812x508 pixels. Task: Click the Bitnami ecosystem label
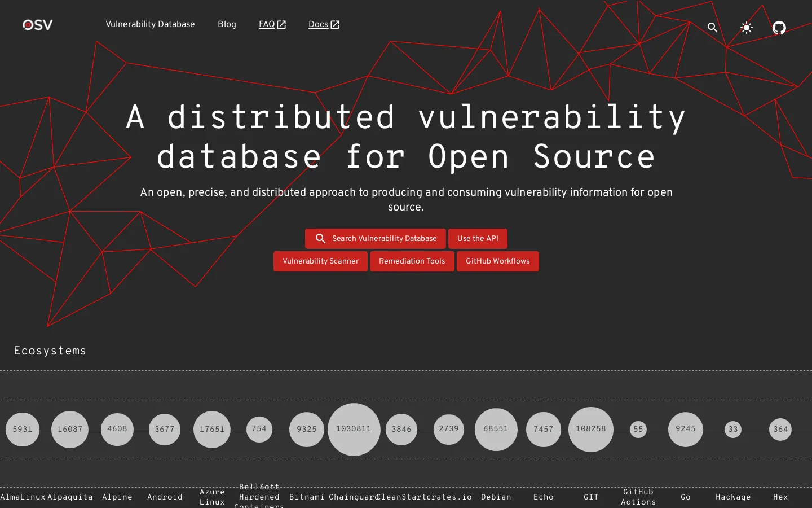(307, 497)
